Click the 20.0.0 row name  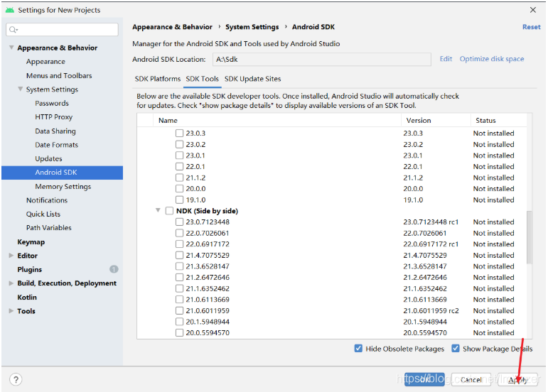click(195, 188)
